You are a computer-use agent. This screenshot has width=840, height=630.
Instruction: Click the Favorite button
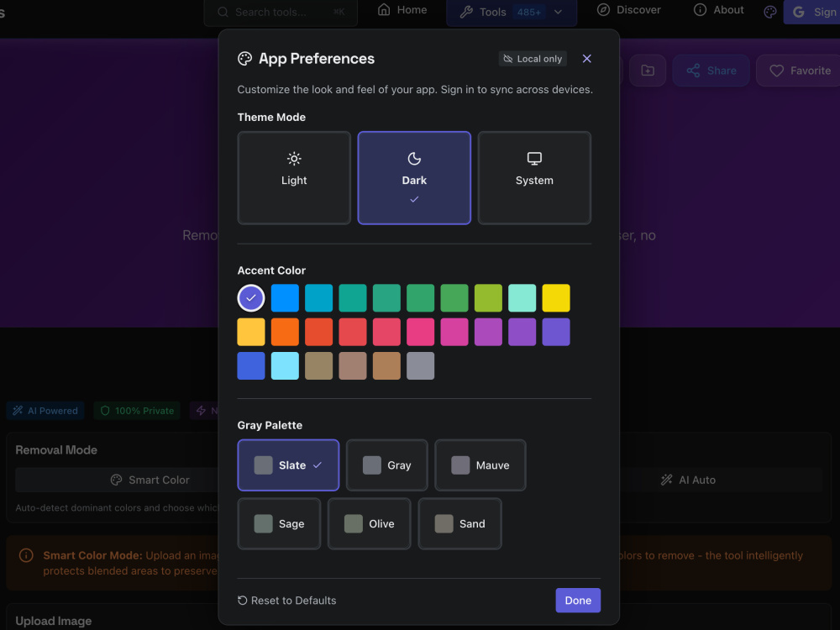pyautogui.click(x=798, y=71)
